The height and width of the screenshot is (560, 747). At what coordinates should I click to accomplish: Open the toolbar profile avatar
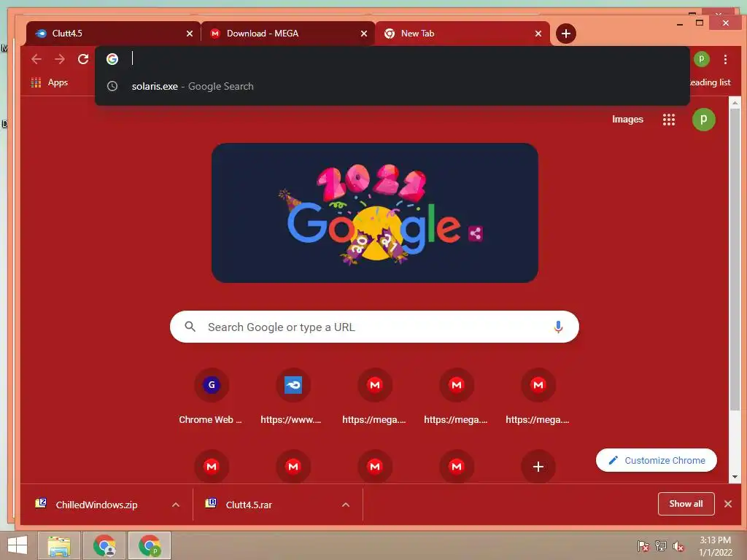coord(701,59)
